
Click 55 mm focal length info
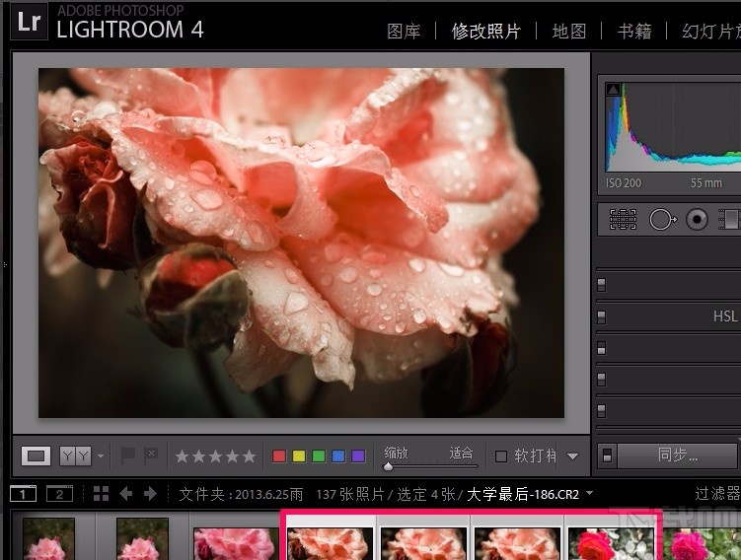coord(706,183)
